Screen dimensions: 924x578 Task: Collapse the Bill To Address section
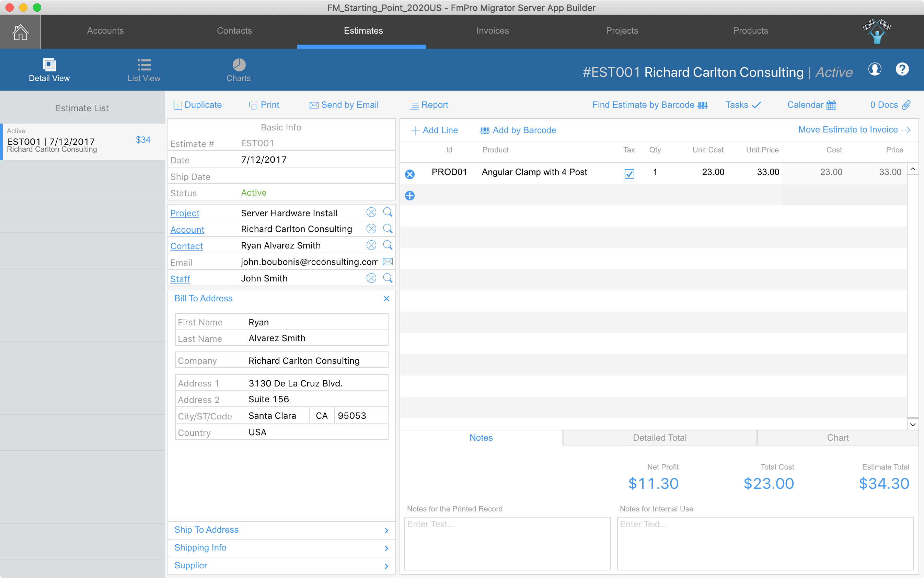click(386, 299)
